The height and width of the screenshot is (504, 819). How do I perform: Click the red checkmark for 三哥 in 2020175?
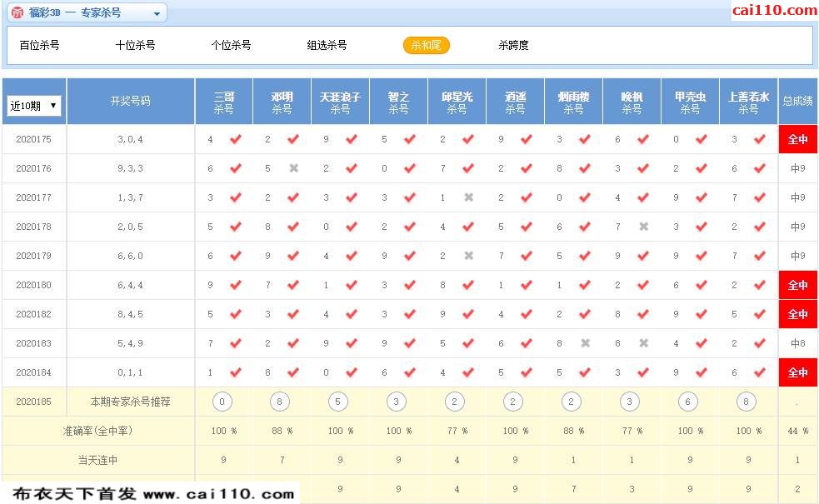click(x=236, y=139)
